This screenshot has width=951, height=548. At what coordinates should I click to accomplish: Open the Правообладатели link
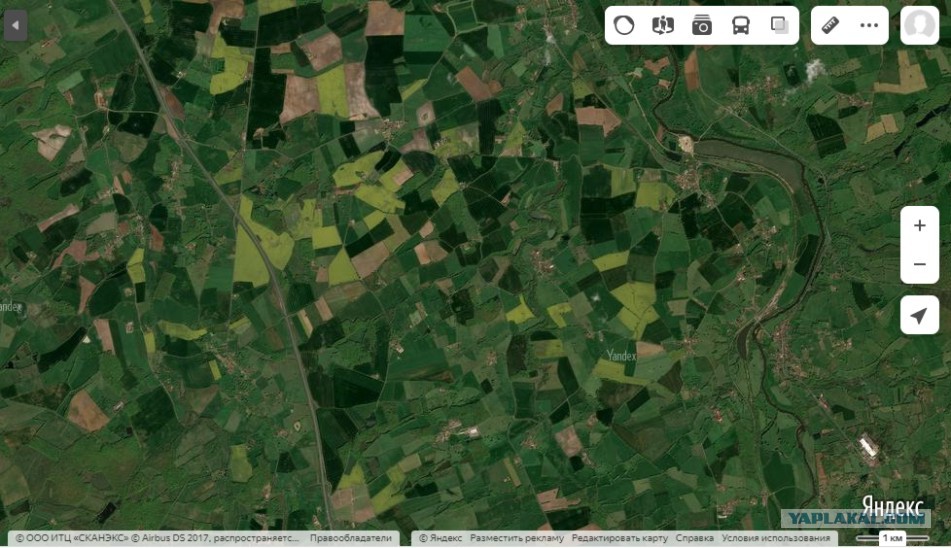(351, 538)
